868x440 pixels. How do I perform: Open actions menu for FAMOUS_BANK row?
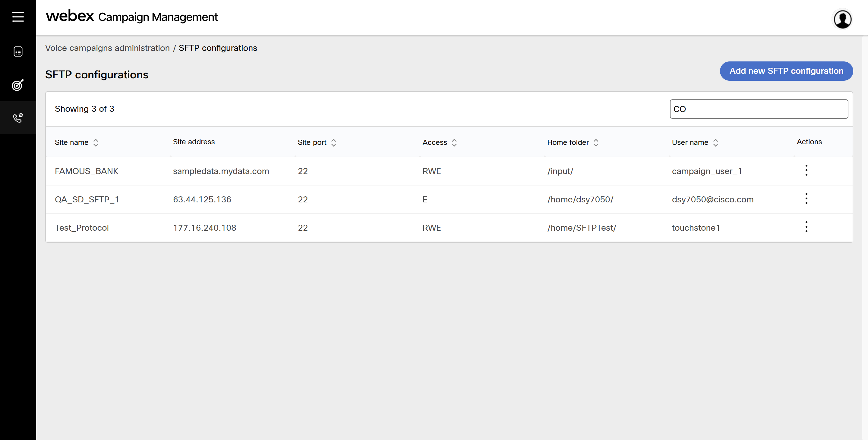pos(806,170)
